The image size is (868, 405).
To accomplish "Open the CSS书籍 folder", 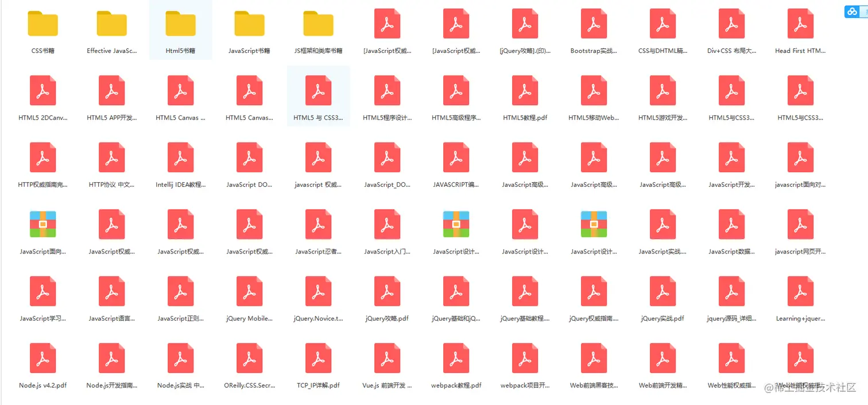I will [43, 24].
